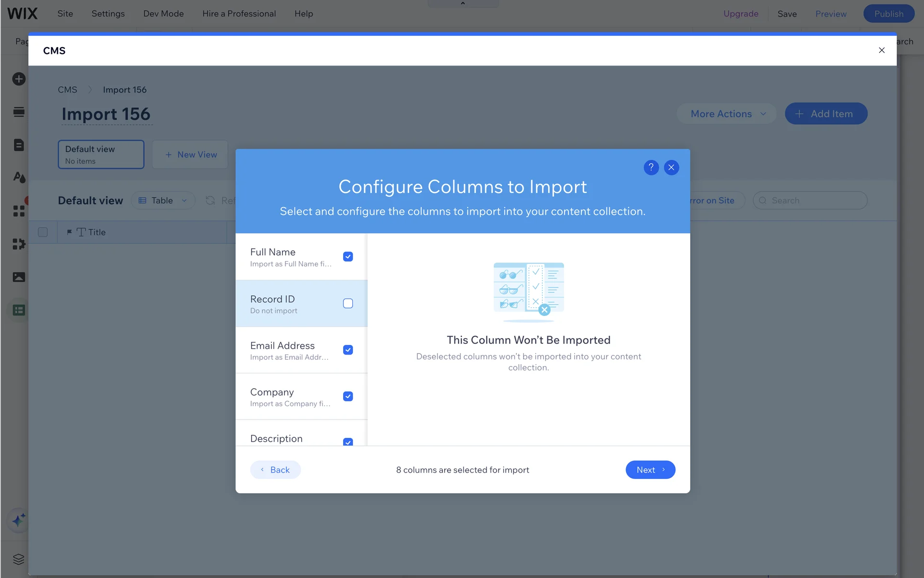Open the Dev Mode menu
This screenshot has height=578, width=924.
[x=163, y=13]
